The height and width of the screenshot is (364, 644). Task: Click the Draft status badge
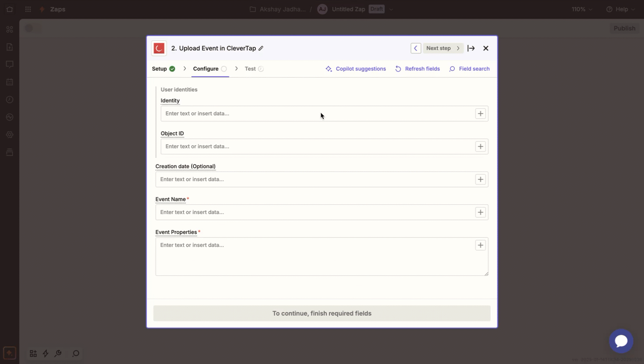tap(376, 9)
